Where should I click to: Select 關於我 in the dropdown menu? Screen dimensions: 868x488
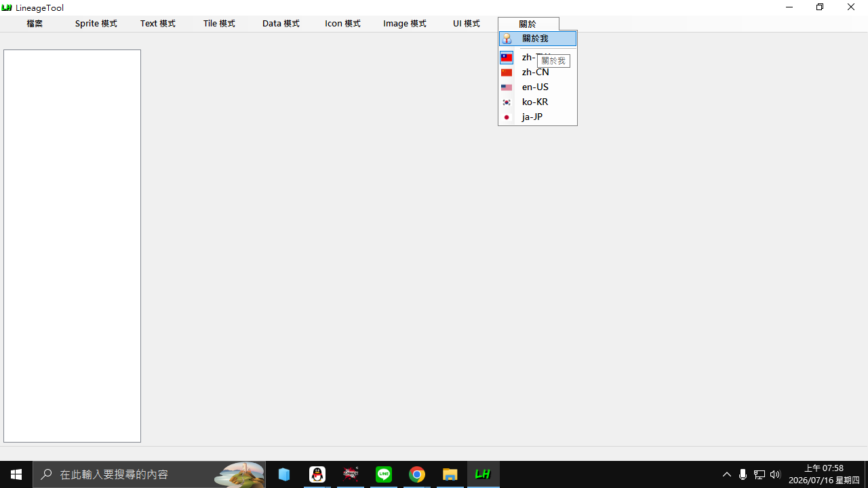[x=538, y=39]
